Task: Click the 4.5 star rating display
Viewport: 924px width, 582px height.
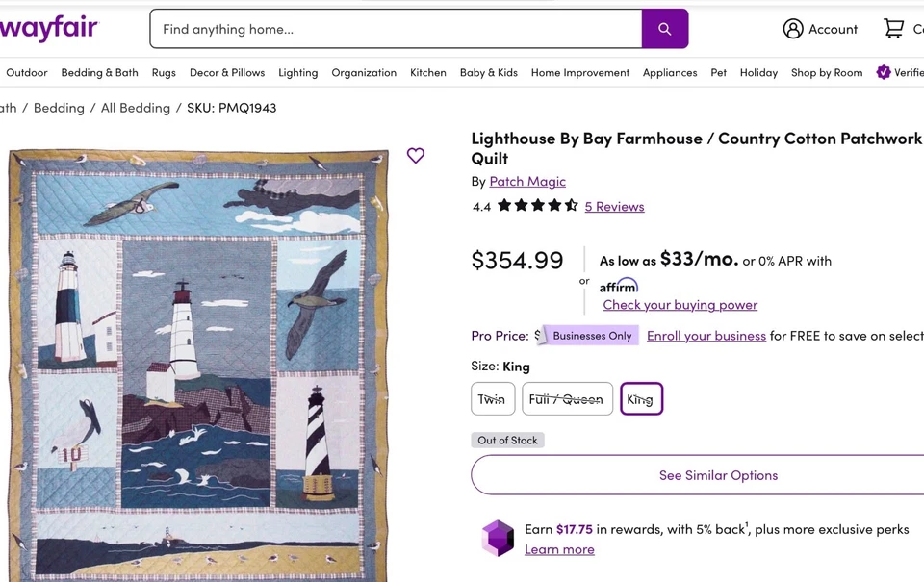Action: pyautogui.click(x=537, y=205)
